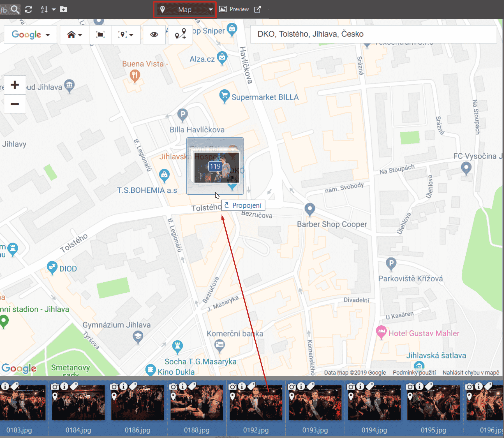Click the camera icon on 0184.jpg
This screenshot has height=438, width=504.
(55, 387)
